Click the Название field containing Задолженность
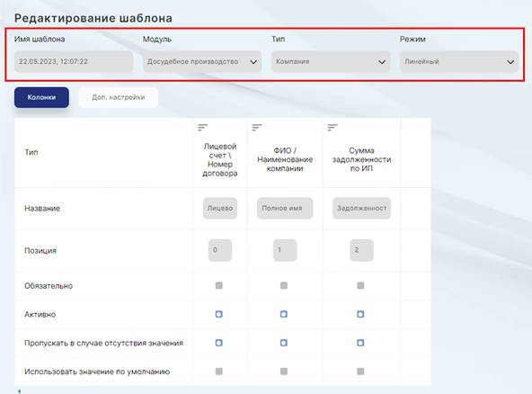The width and height of the screenshot is (532, 394). [361, 208]
